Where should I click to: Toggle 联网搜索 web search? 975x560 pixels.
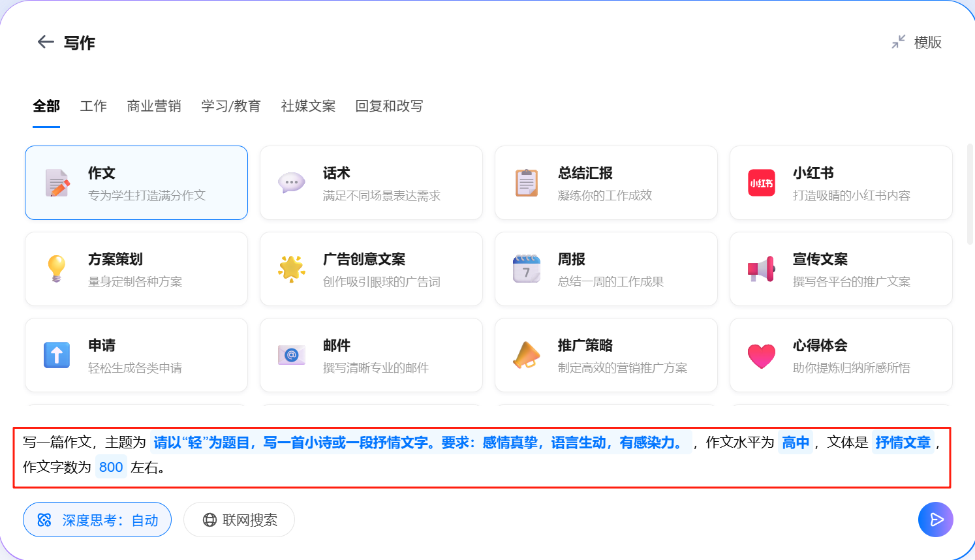239,520
